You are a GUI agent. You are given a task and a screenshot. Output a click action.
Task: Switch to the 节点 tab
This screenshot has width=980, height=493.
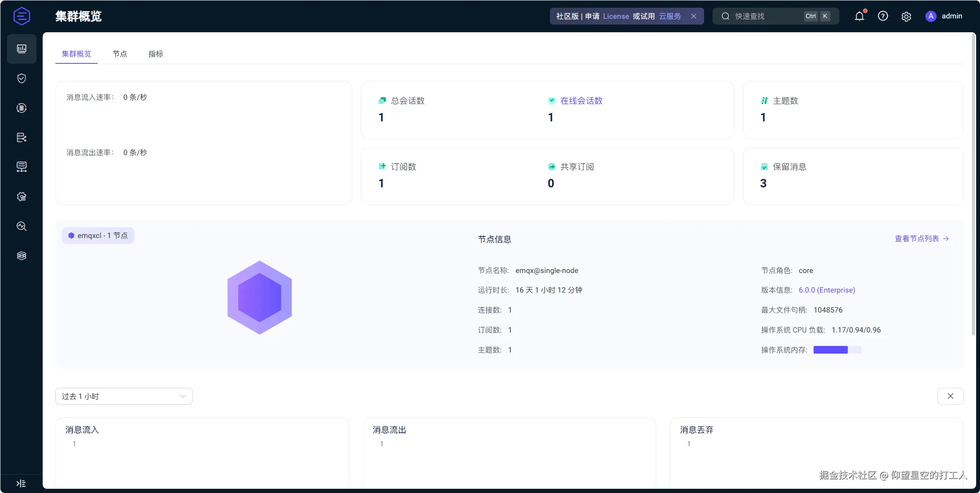tap(120, 54)
